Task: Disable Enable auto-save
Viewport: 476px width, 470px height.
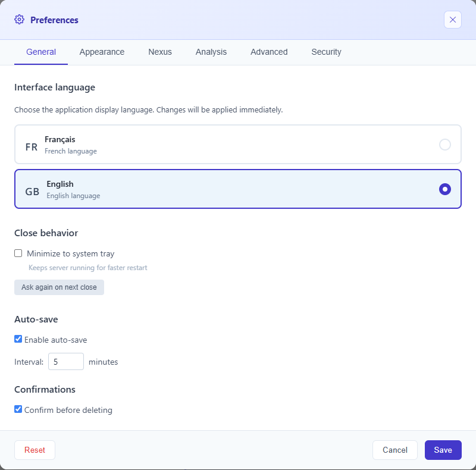Action: tap(18, 339)
